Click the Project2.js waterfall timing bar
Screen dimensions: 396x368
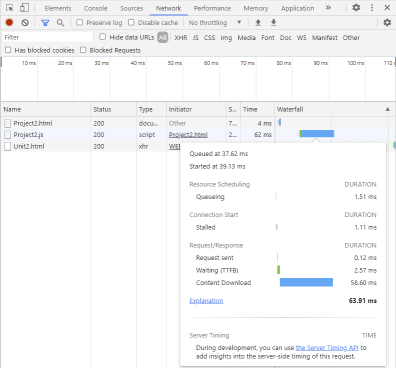[x=316, y=134]
